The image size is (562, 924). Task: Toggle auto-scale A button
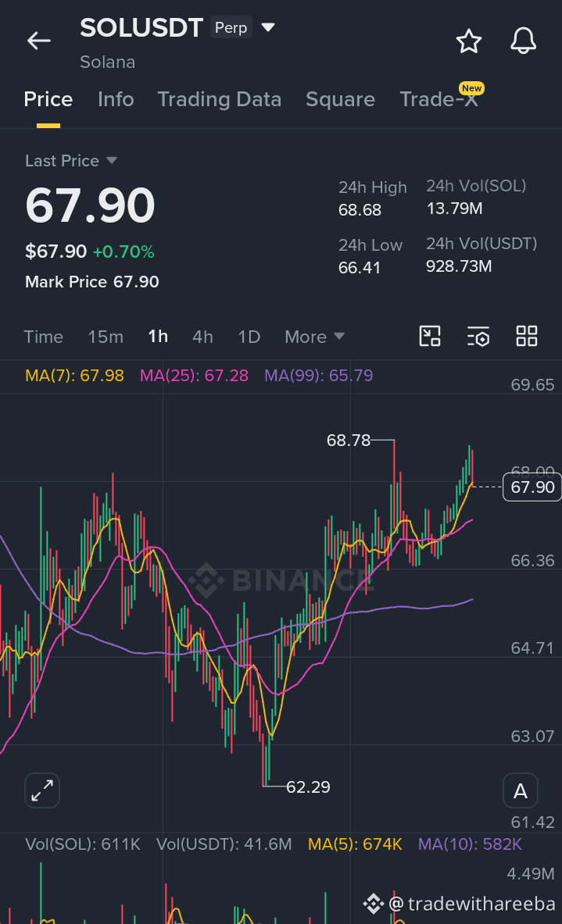[x=520, y=790]
